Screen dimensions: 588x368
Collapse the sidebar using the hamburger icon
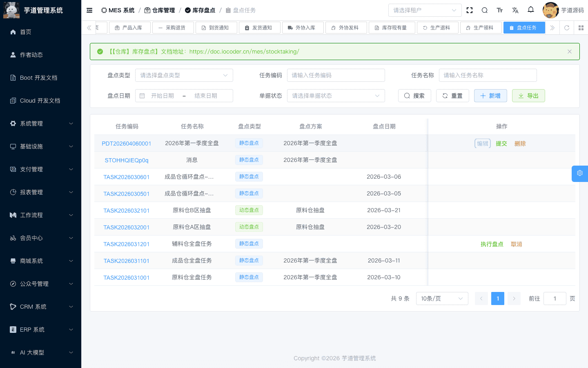click(89, 10)
